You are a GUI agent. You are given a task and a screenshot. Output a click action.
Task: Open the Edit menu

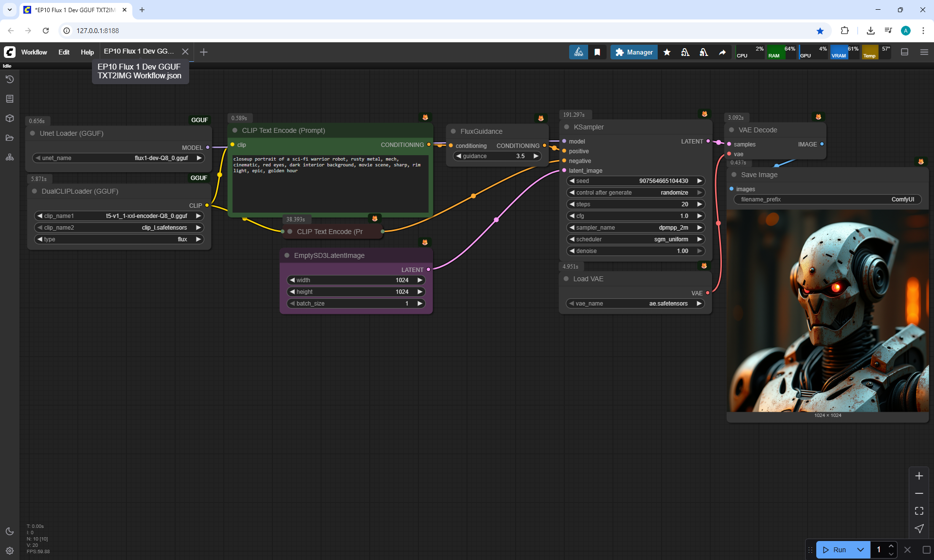point(64,52)
